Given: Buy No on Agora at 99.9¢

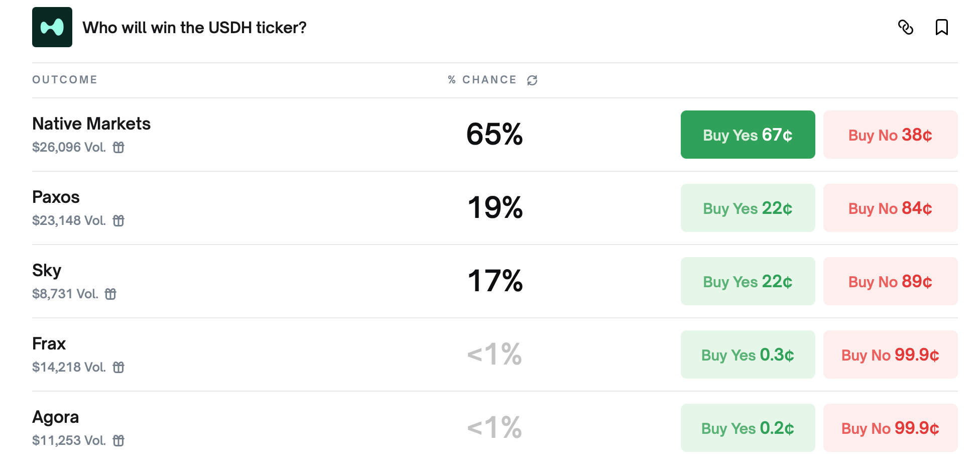Looking at the screenshot, I should pyautogui.click(x=890, y=428).
